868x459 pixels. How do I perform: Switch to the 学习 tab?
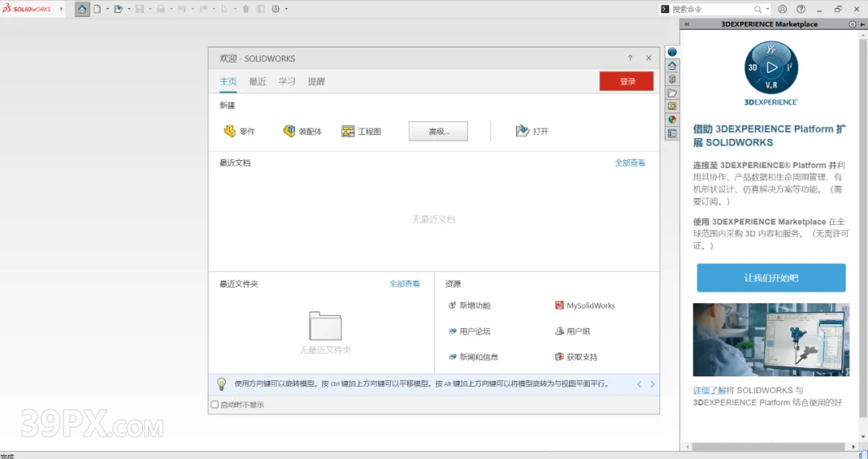287,81
